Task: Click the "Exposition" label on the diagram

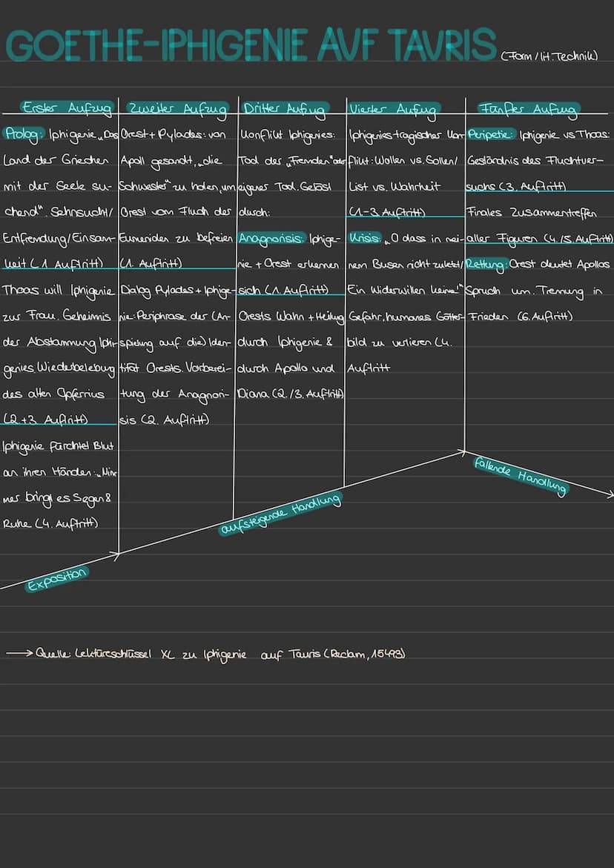Action: [x=58, y=580]
